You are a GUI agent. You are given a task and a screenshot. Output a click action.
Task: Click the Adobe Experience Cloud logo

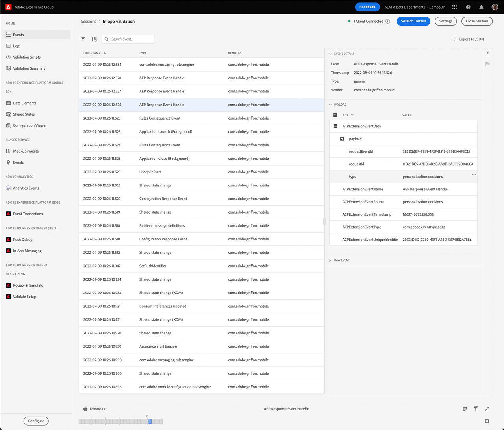8,7
